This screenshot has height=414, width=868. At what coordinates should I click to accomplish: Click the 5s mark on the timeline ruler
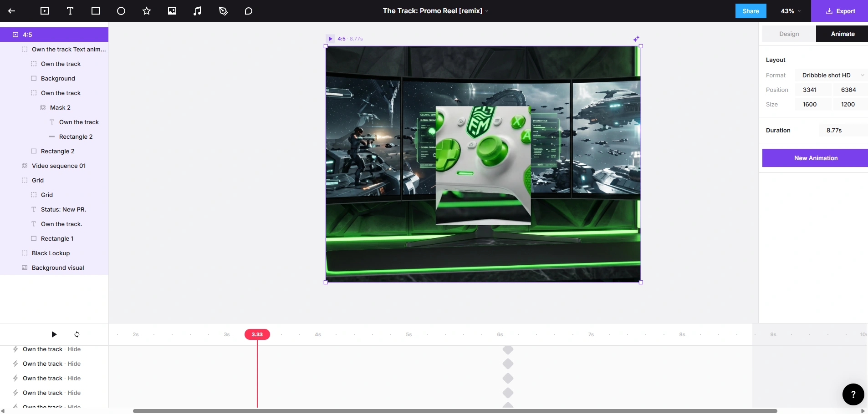409,334
